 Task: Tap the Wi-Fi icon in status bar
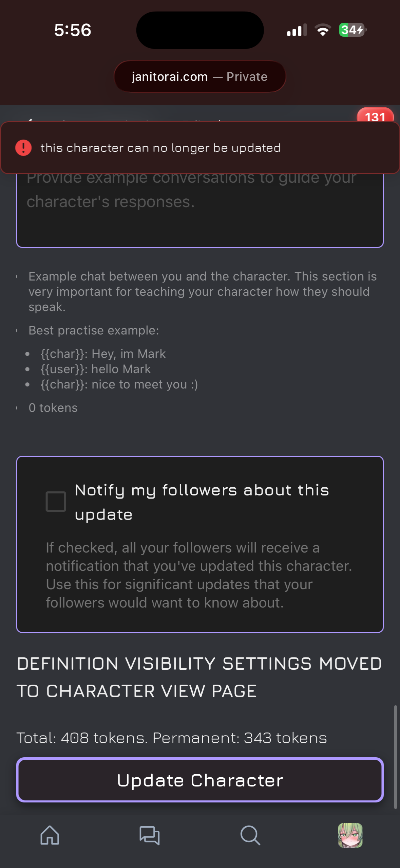coord(323,30)
